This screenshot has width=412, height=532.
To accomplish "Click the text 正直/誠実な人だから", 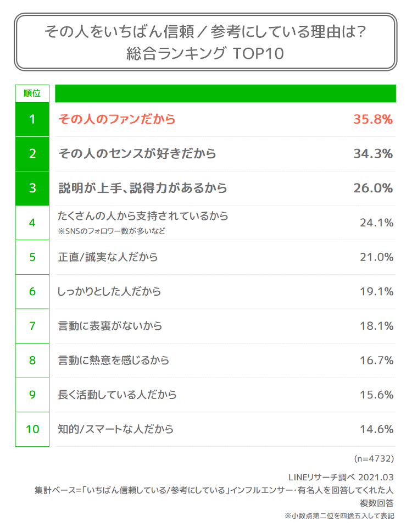I will point(108,257).
